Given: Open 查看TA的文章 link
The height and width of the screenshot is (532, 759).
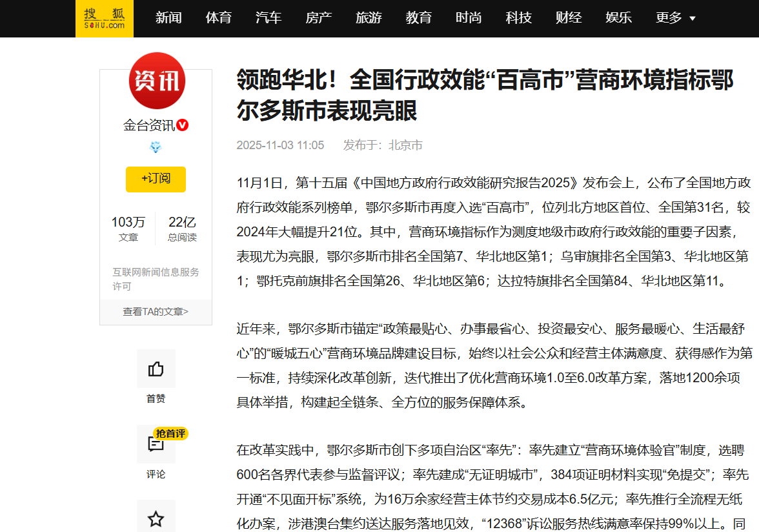Looking at the screenshot, I should [x=156, y=312].
